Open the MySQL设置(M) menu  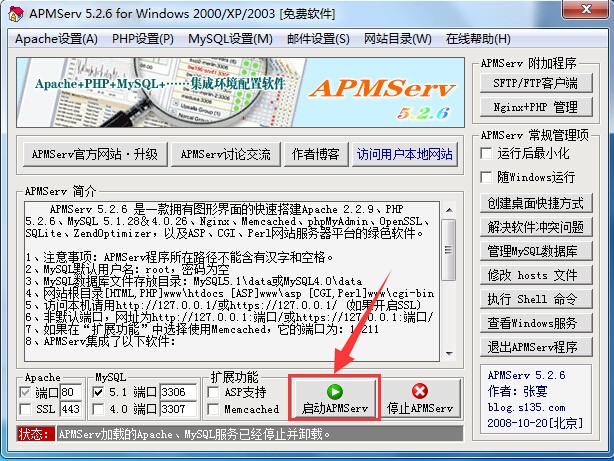(x=230, y=39)
